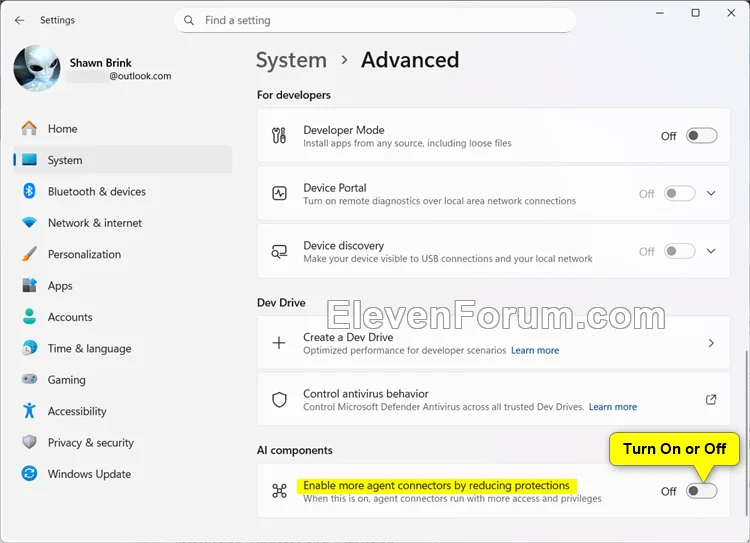The width and height of the screenshot is (750, 543).
Task: Click 'Dev Drive' section heading
Action: [281, 302]
